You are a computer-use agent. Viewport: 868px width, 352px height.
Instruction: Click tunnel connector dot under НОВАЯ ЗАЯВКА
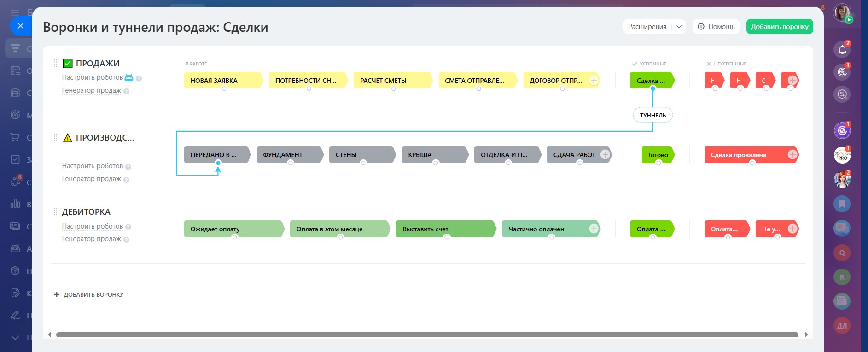point(224,88)
